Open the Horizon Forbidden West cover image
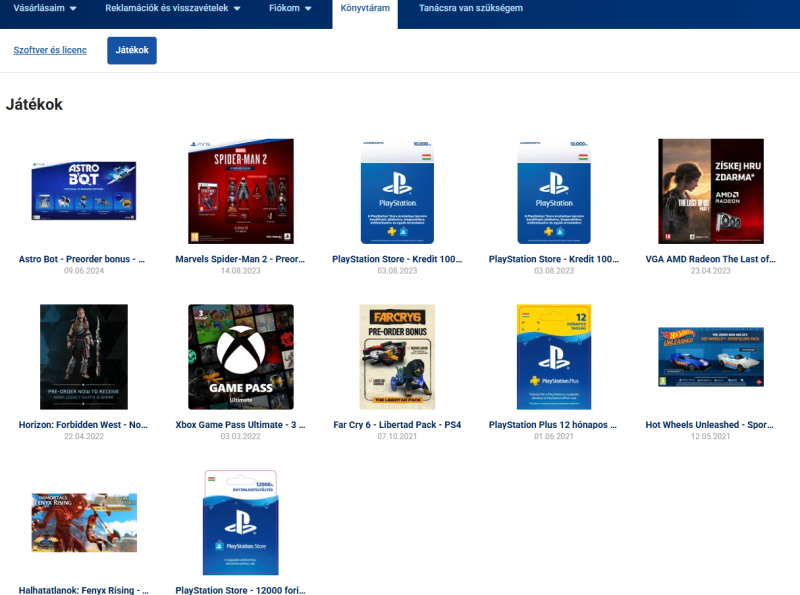 [x=84, y=357]
